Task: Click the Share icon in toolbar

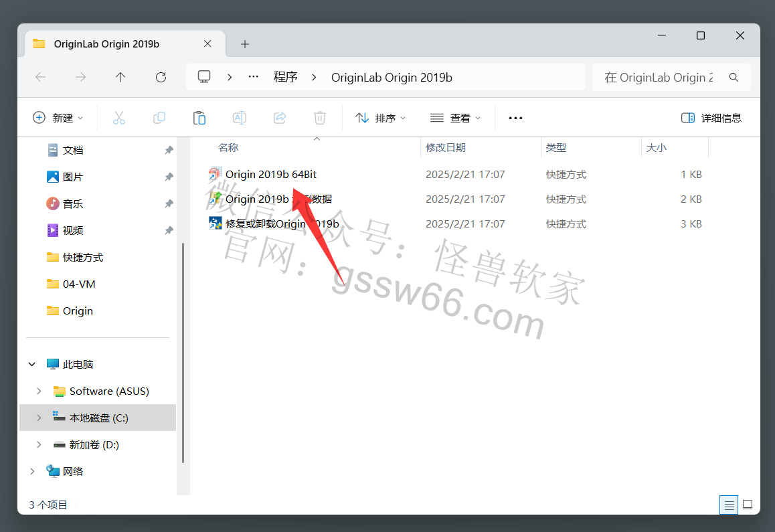Action: (x=280, y=118)
